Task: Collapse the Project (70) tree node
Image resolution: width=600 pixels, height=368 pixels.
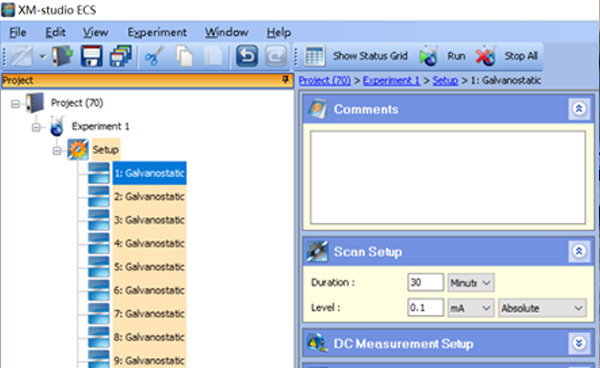Action: tap(15, 103)
